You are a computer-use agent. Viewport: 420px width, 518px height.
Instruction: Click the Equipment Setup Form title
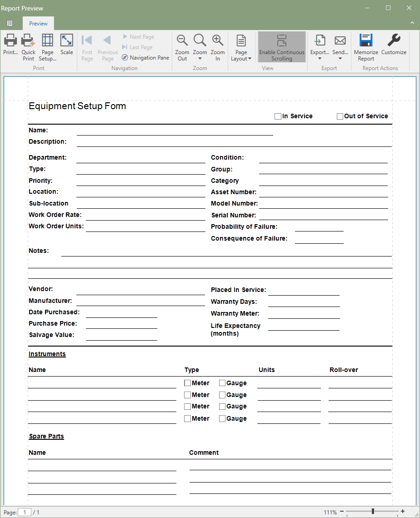(77, 106)
